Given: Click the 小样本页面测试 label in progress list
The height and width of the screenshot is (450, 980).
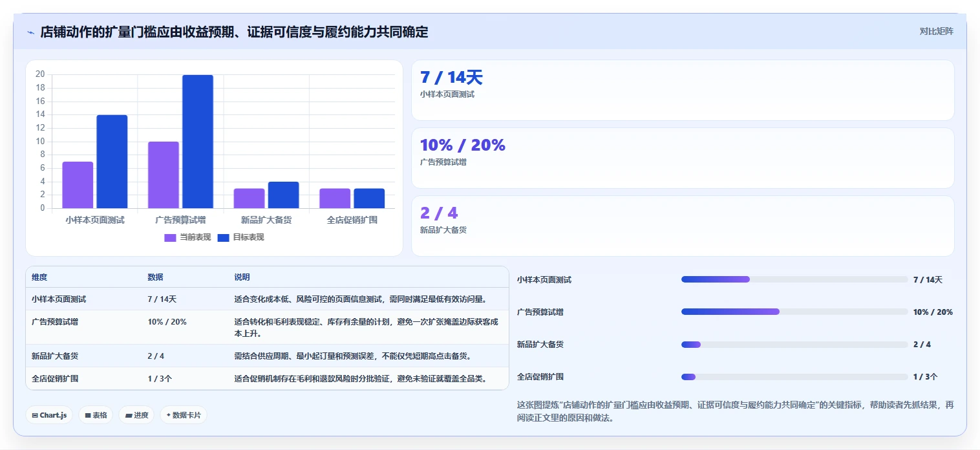Looking at the screenshot, I should tap(544, 279).
